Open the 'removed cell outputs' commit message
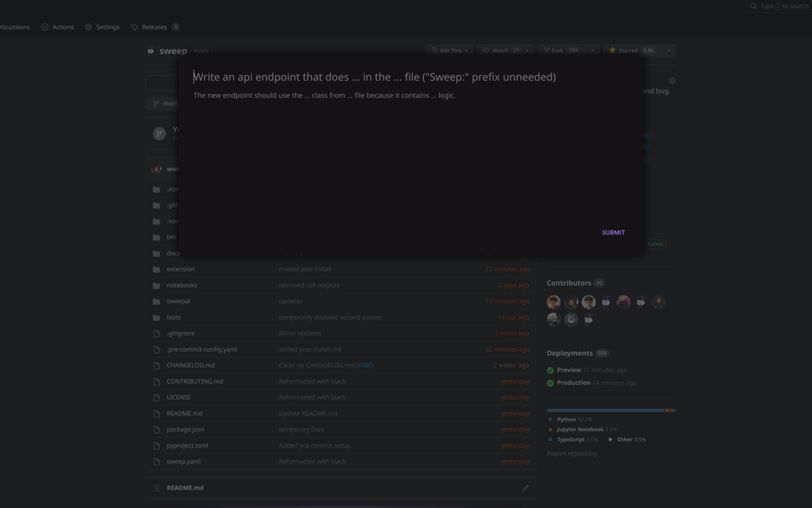The image size is (812, 508). [309, 285]
